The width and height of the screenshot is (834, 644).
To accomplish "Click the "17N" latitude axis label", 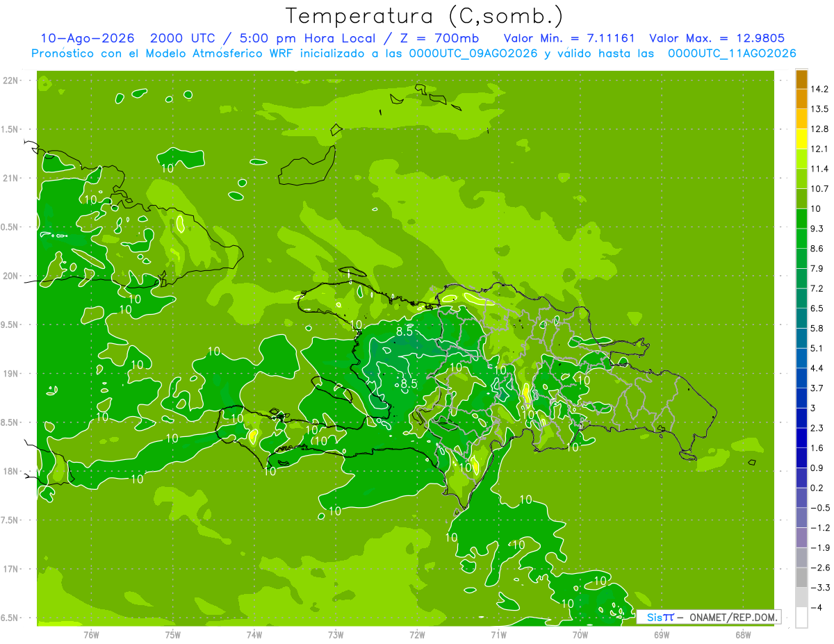I will [12, 570].
